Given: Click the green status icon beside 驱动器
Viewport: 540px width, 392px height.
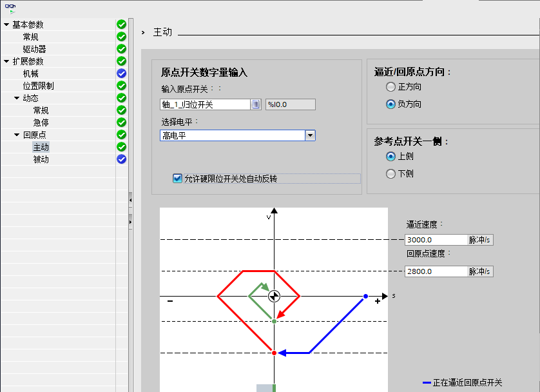Looking at the screenshot, I should click(x=121, y=49).
